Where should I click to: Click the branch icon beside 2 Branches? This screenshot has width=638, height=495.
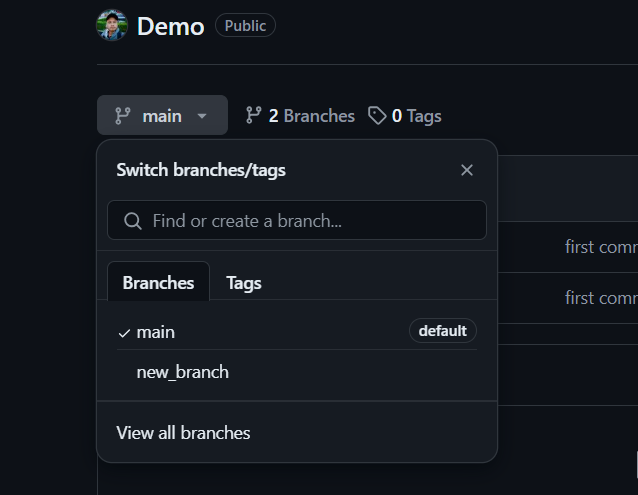(x=254, y=116)
